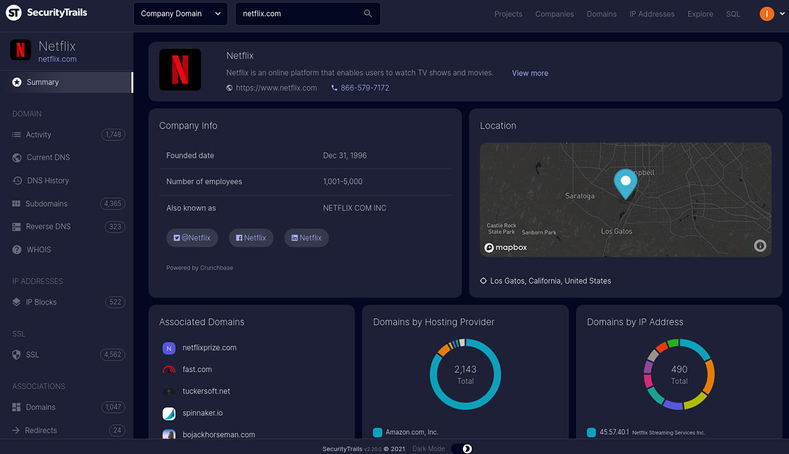Click the search magnifier icon
Viewport: 789px width, 454px height.
click(x=368, y=14)
